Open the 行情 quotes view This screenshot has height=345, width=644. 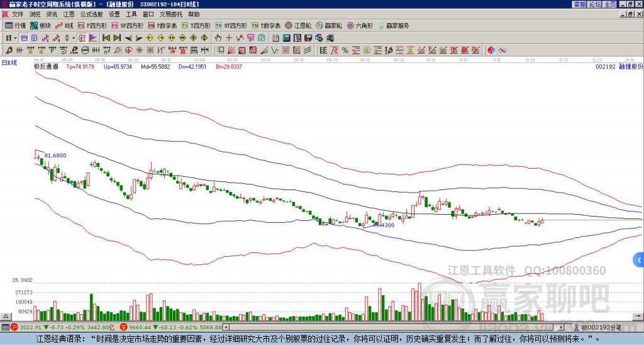click(x=15, y=25)
